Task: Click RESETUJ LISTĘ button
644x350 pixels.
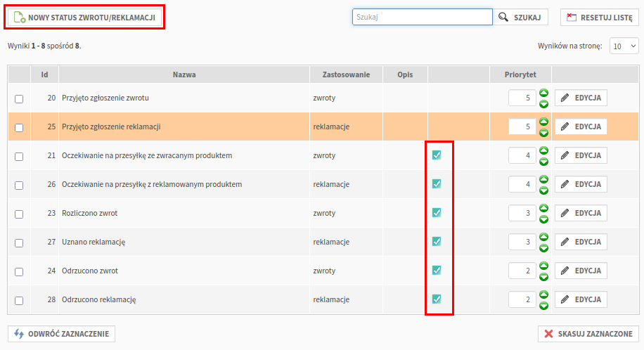Action: click(x=600, y=18)
